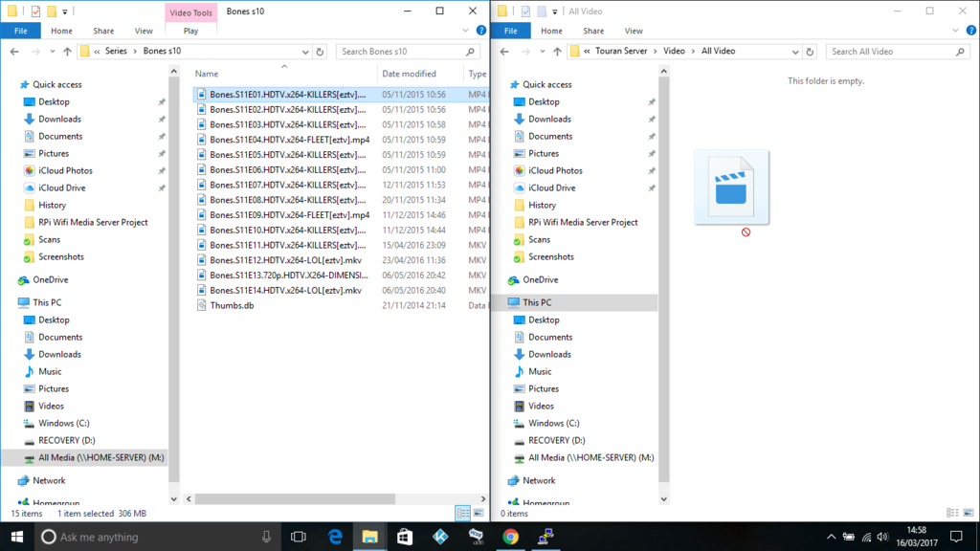The image size is (980, 551).
Task: Click the help icon in Bones s10 window
Action: [x=480, y=31]
